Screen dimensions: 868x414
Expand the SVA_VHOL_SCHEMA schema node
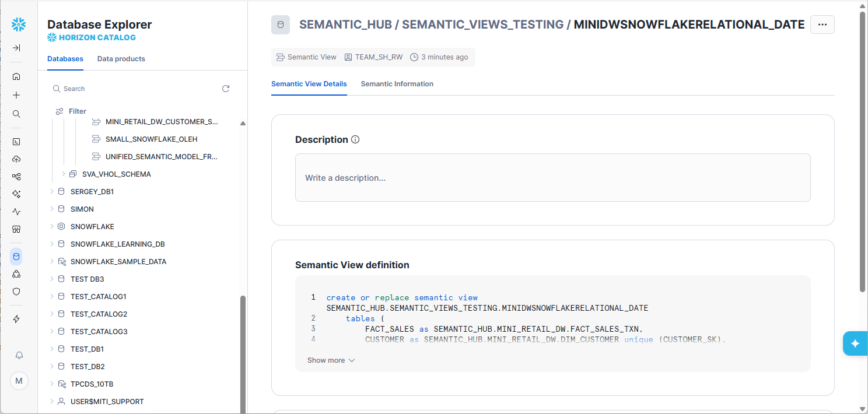[64, 174]
